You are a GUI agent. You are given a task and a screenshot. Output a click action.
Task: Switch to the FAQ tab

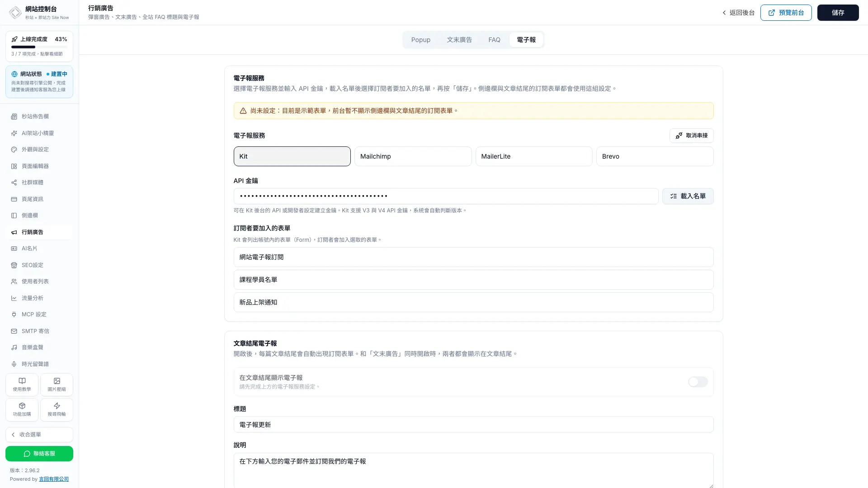(x=494, y=40)
